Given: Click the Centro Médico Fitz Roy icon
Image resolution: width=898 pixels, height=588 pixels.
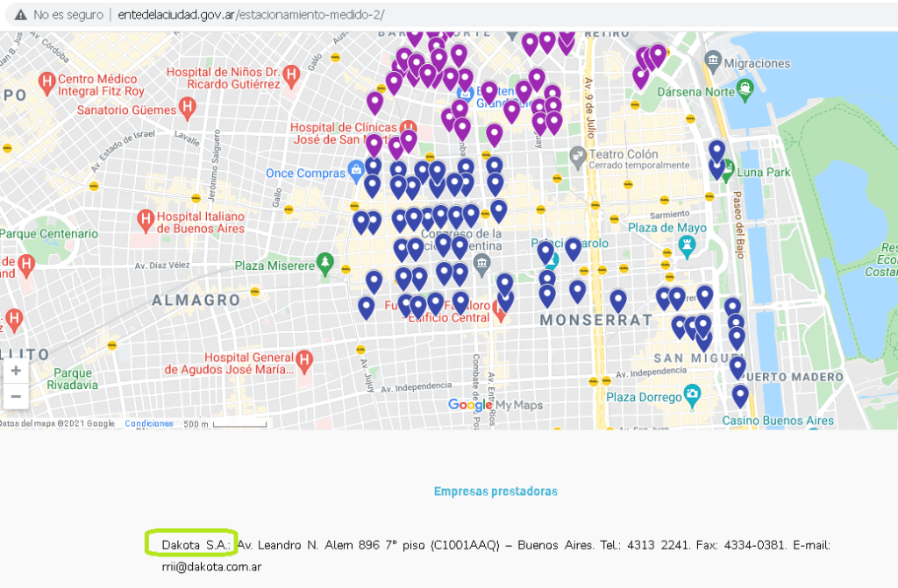Looking at the screenshot, I should 46,84.
